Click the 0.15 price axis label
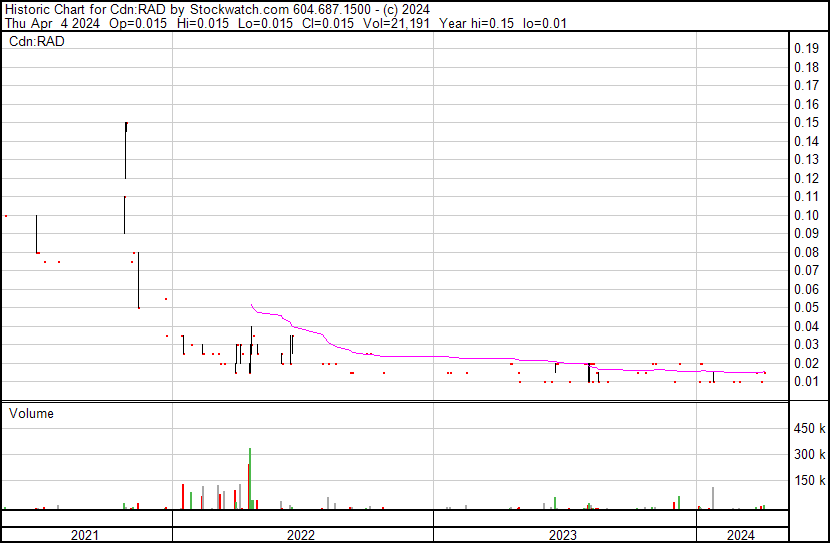Image resolution: width=830 pixels, height=543 pixels. (806, 122)
